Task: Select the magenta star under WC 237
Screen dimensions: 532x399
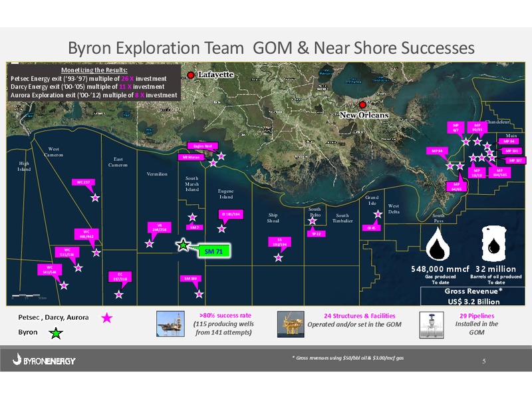Action: pos(95,198)
